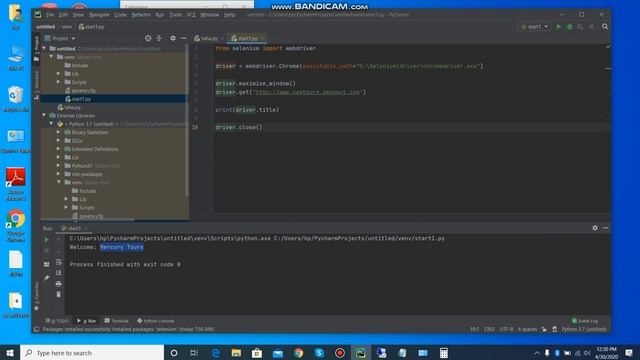Screen dimensions: 640x360
Task: Rerun start1 in the Run panel
Action: tap(46, 239)
